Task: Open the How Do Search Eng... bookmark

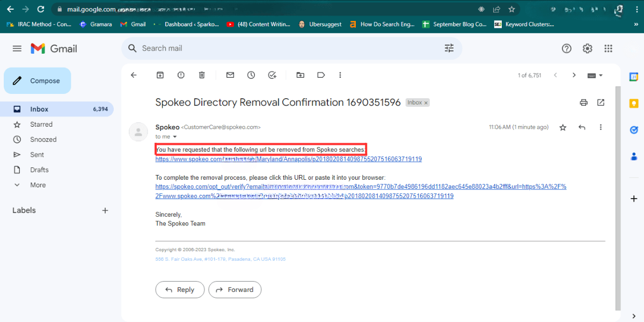Action: pos(382,24)
